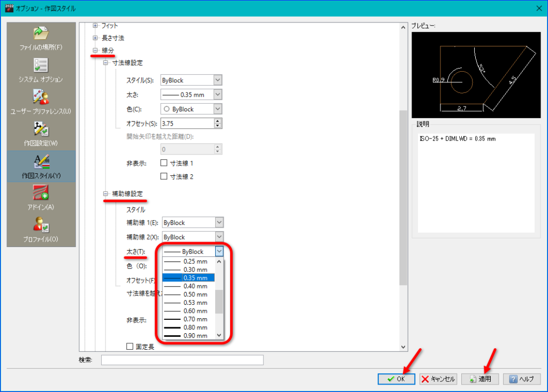This screenshot has width=548, height=392.
Task: Click the 適用 apply button
Action: (x=480, y=379)
